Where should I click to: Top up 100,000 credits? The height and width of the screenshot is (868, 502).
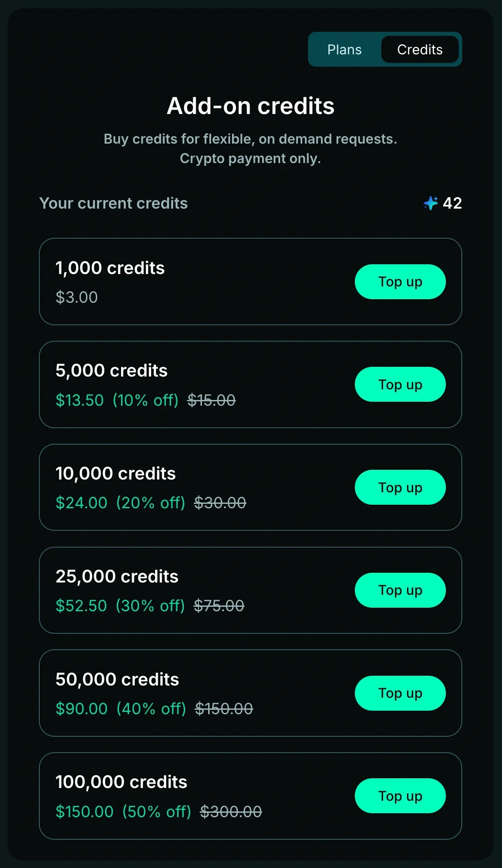(400, 796)
